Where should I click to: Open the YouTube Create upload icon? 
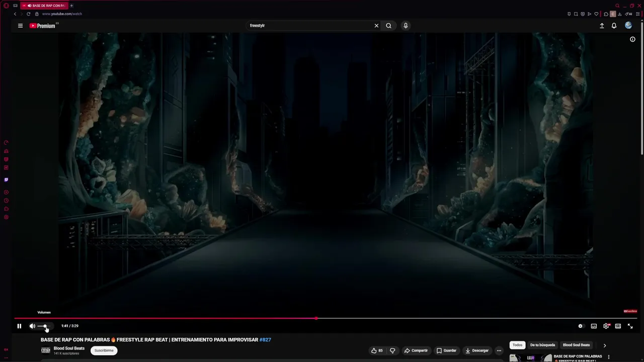602,26
